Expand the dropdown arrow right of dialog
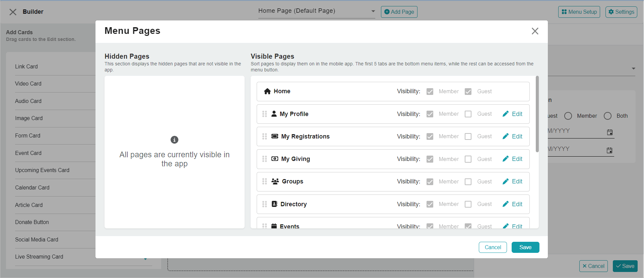The image size is (644, 278). coord(633,68)
